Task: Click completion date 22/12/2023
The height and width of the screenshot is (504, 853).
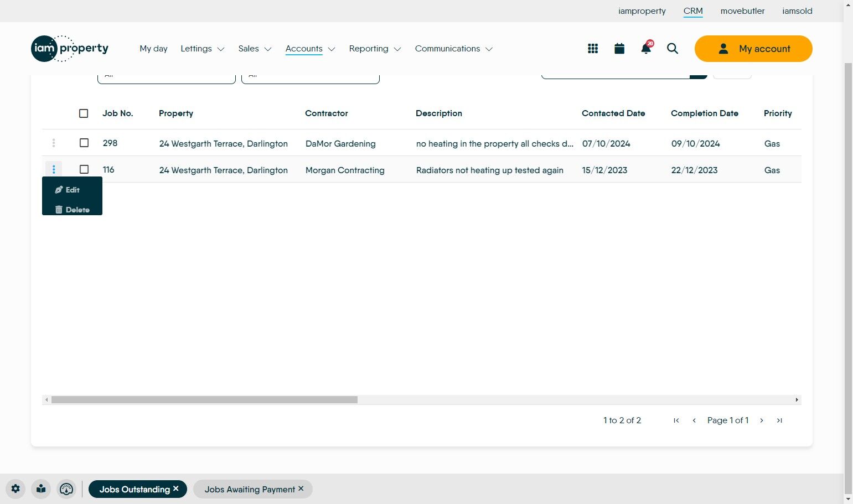Action: pos(695,170)
